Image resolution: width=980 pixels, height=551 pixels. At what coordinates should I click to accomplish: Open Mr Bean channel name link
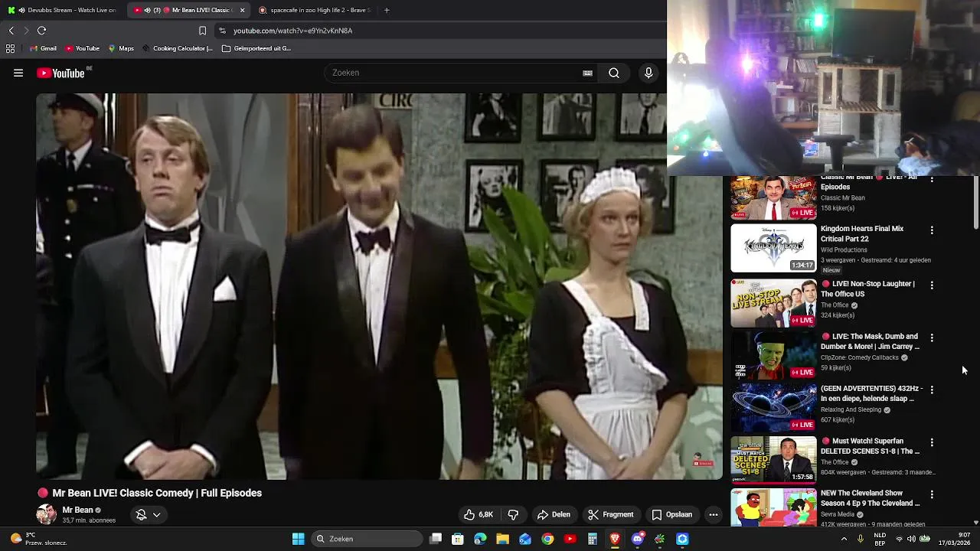(77, 510)
